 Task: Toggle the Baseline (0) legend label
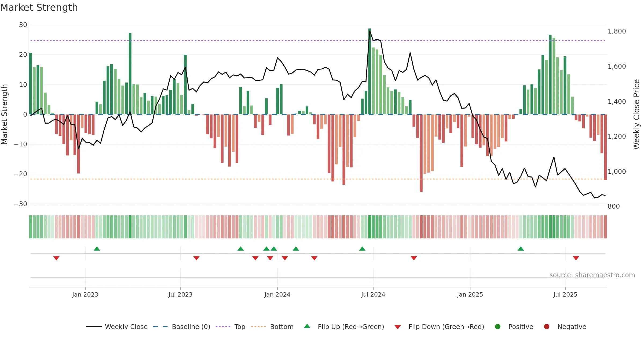(x=191, y=327)
